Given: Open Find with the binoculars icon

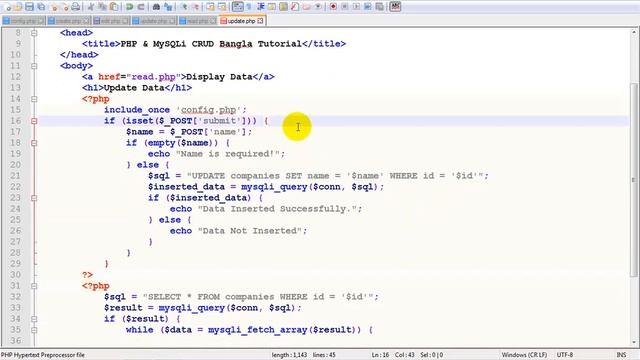Looking at the screenshot, I should point(156,7).
